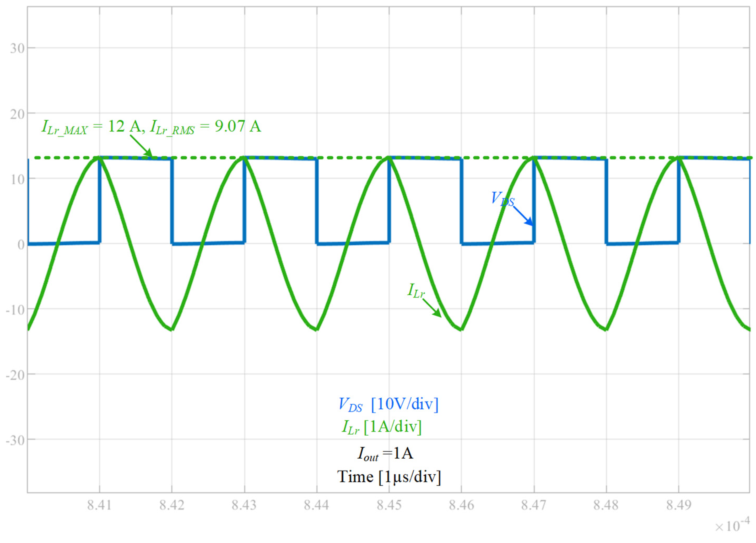Click the -10 y-axis tick label
This screenshot has width=756, height=543.
15,310
